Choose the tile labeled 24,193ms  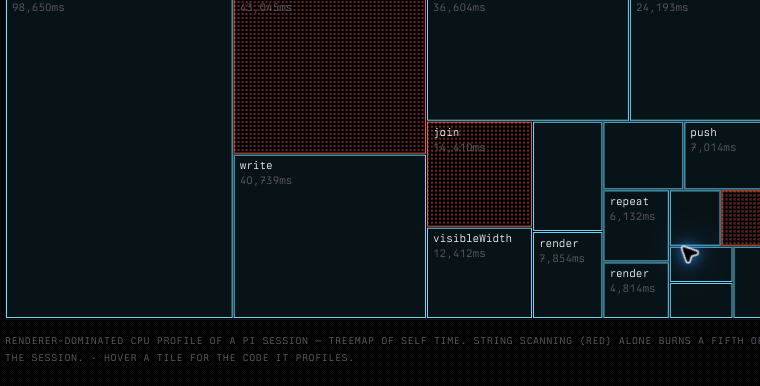695,60
